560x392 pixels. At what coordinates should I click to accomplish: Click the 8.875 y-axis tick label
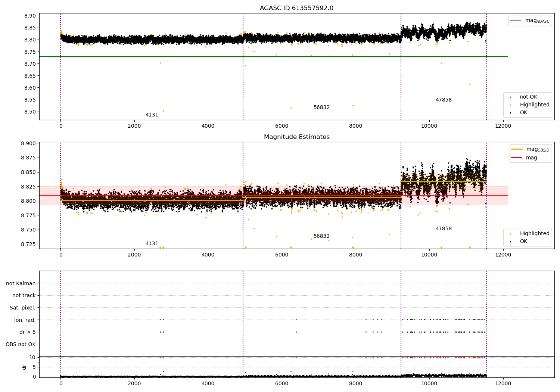28,158
